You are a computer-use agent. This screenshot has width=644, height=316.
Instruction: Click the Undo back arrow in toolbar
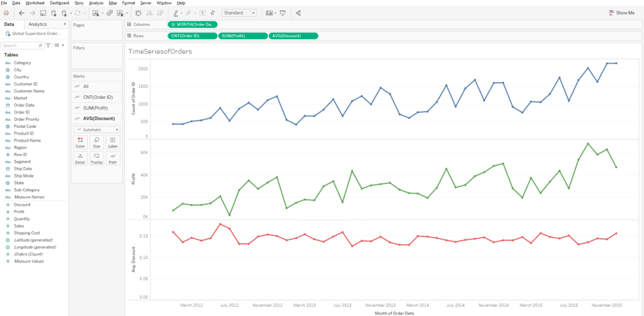point(21,13)
